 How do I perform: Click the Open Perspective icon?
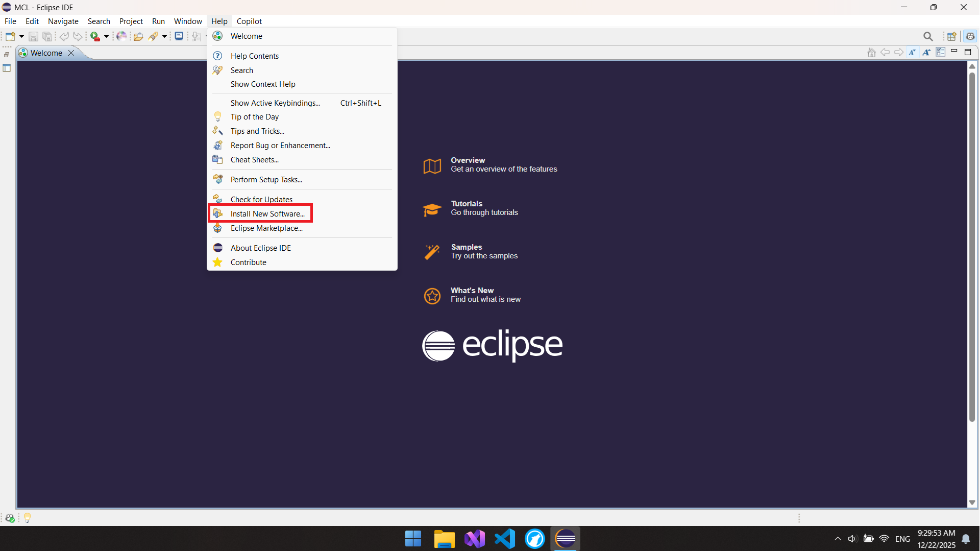[951, 36]
